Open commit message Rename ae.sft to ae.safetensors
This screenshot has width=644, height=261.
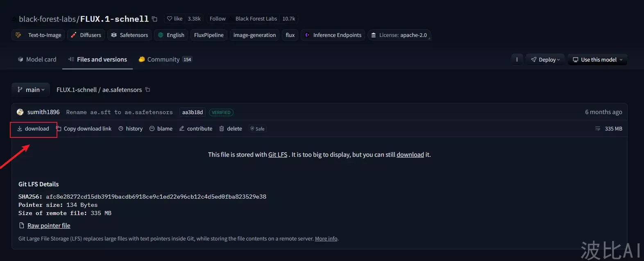coord(119,112)
